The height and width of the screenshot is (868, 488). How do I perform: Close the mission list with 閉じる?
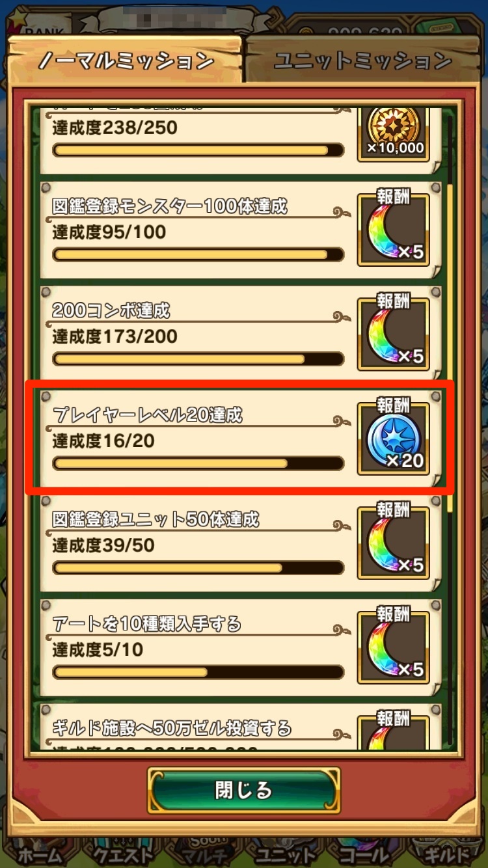pyautogui.click(x=243, y=791)
